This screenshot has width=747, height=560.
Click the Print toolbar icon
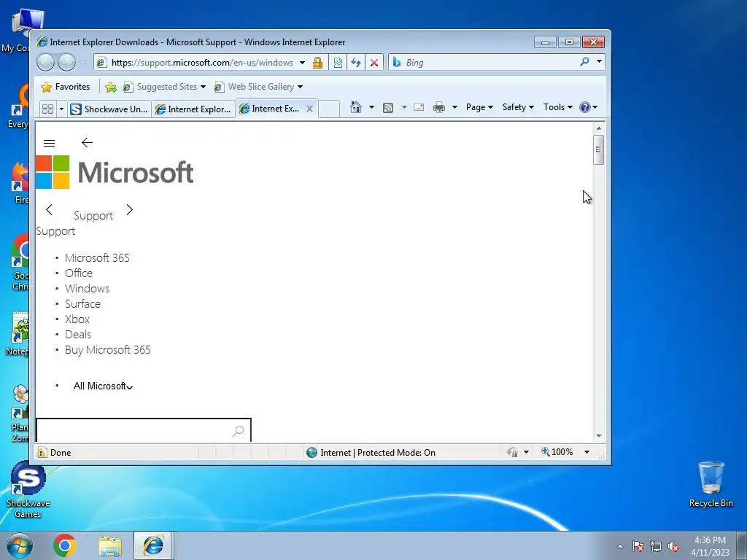click(438, 108)
